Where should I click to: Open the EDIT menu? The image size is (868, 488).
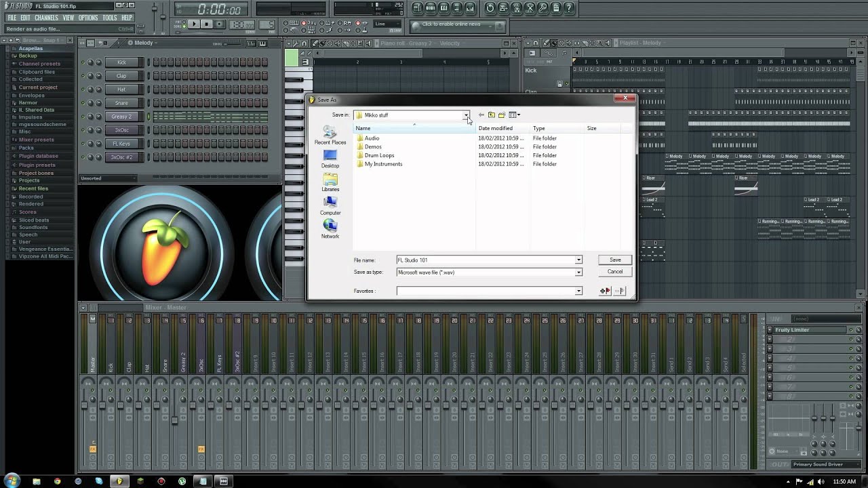pyautogui.click(x=25, y=18)
